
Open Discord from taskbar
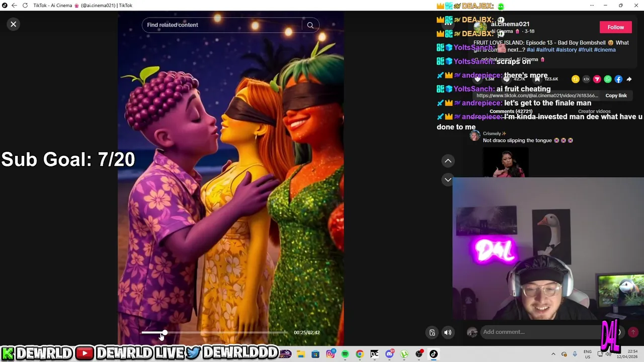point(389,354)
